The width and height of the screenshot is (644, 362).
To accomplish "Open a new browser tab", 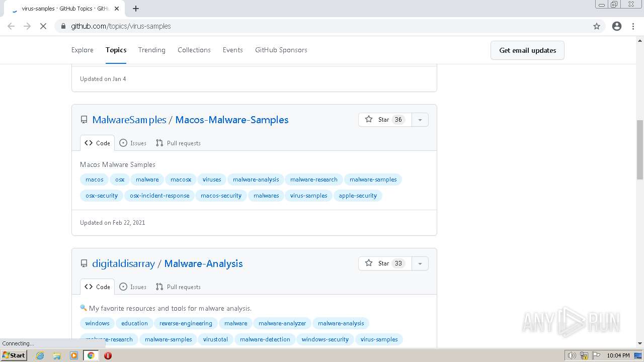I will (x=136, y=9).
